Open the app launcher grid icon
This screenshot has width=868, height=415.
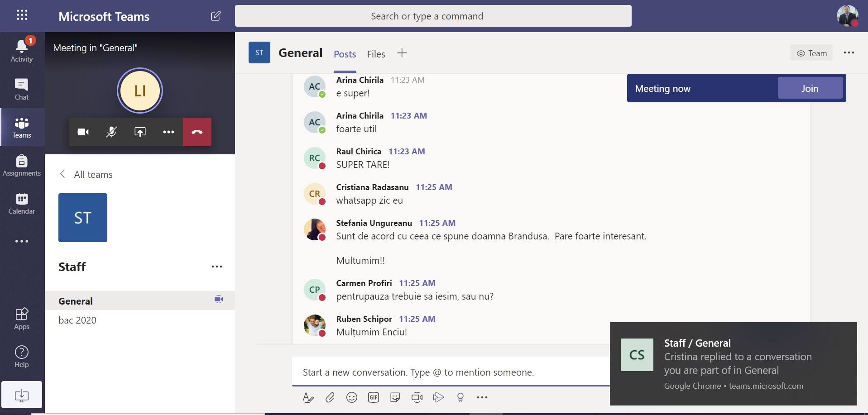(x=22, y=15)
